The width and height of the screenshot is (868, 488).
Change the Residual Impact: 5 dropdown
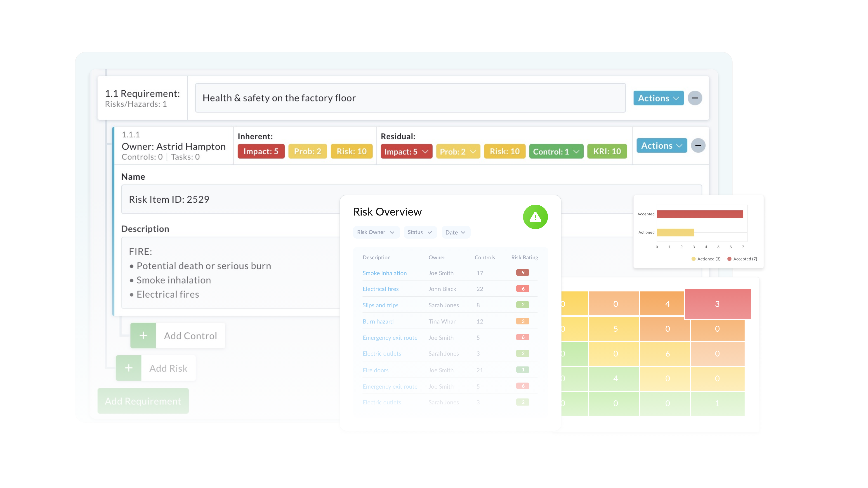tap(406, 152)
